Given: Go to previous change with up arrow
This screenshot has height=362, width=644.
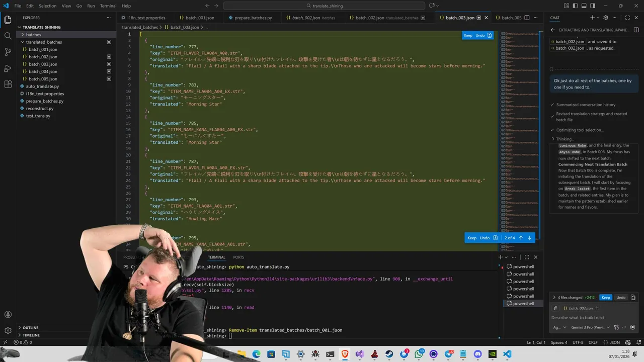Looking at the screenshot, I should [x=521, y=238].
